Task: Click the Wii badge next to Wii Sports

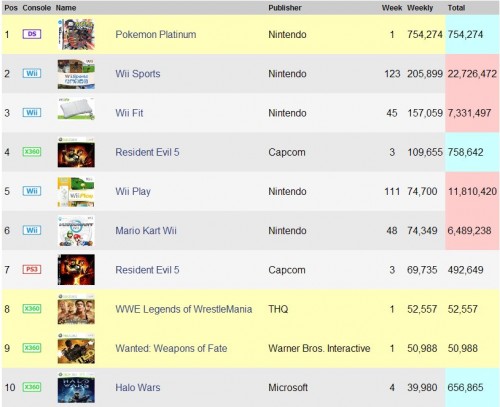Action: [x=32, y=73]
